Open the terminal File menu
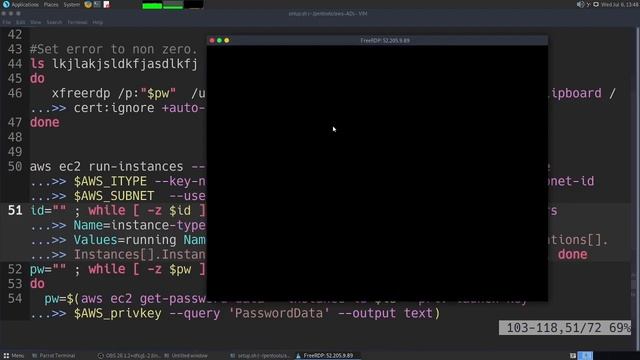 [7, 22]
